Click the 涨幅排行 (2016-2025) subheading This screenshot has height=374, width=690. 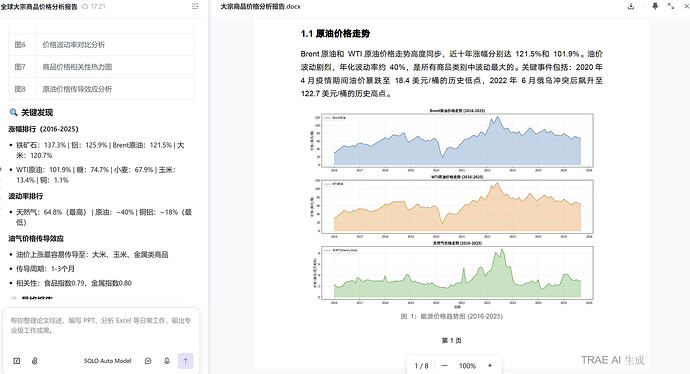43,129
